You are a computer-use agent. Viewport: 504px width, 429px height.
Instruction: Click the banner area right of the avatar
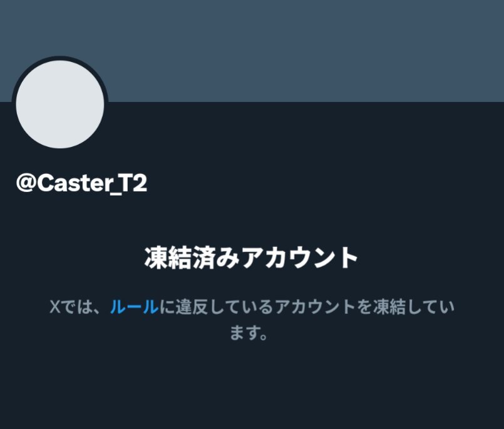point(306,51)
